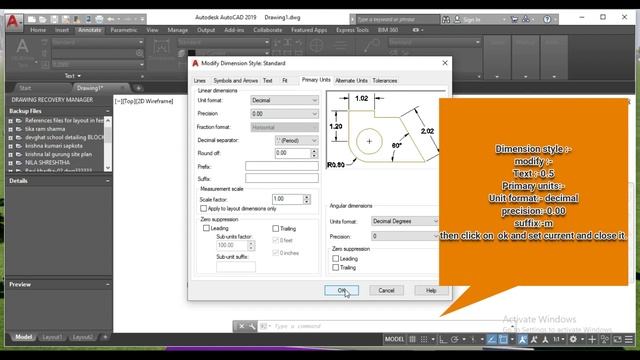Click the Scale factor spinner arrows
The image size is (640, 360).
point(307,199)
